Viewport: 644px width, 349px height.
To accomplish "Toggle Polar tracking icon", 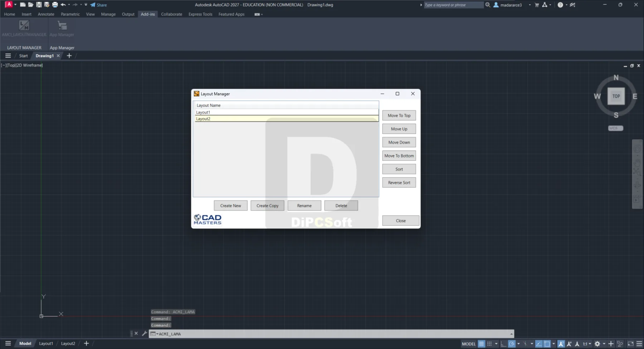I will pyautogui.click(x=512, y=344).
